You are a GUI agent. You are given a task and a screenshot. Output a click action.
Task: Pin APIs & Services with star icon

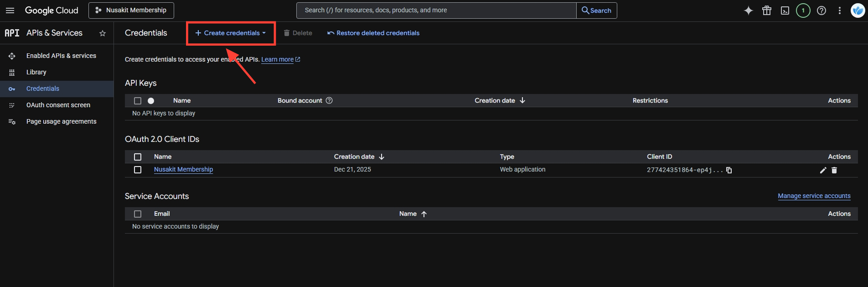click(x=103, y=33)
